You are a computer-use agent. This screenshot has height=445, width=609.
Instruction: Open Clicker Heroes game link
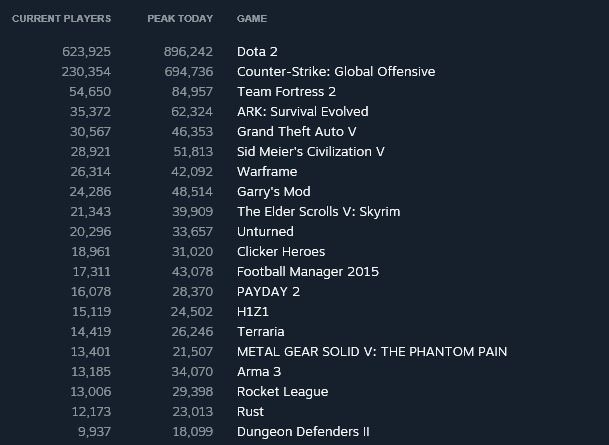coord(281,252)
